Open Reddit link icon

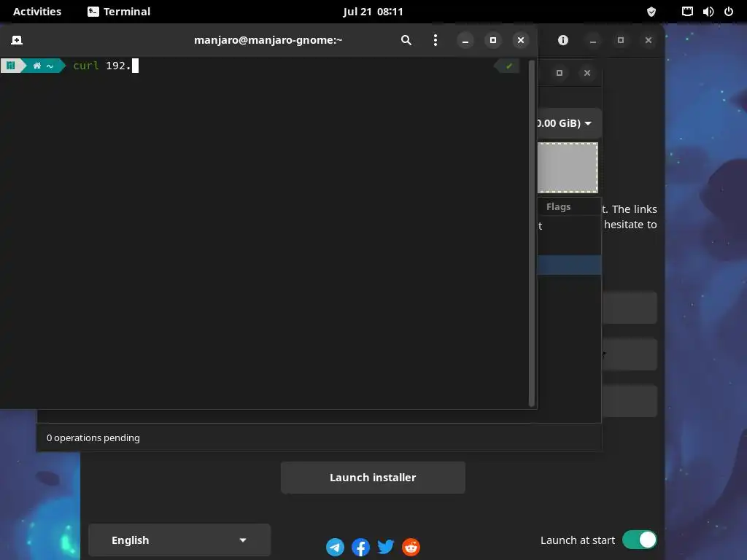411,547
